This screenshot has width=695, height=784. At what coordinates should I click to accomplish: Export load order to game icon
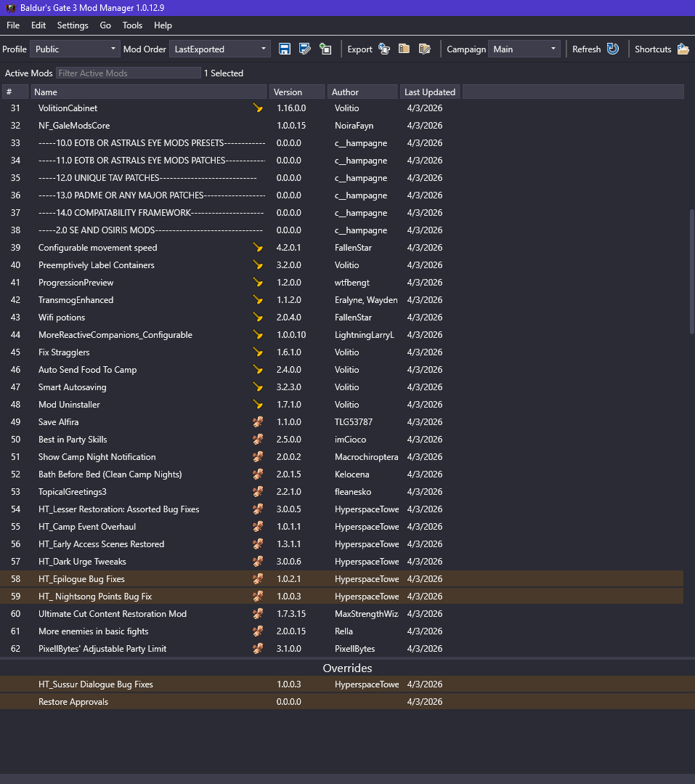pyautogui.click(x=384, y=49)
